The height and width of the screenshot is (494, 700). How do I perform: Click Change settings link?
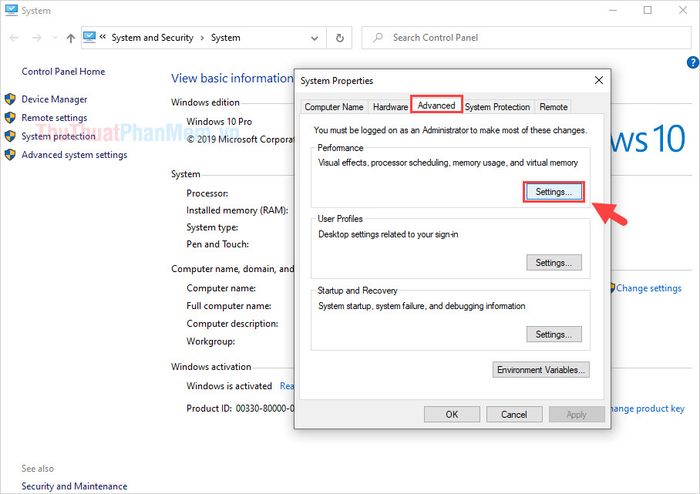click(649, 288)
